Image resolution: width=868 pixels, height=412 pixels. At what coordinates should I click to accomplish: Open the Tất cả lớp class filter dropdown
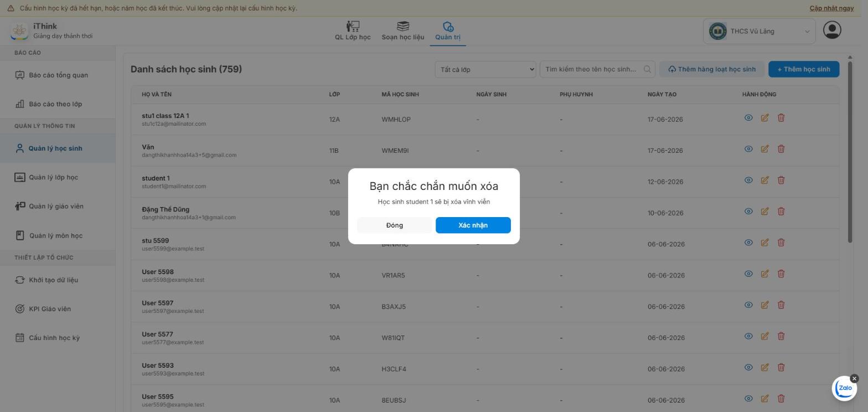485,69
